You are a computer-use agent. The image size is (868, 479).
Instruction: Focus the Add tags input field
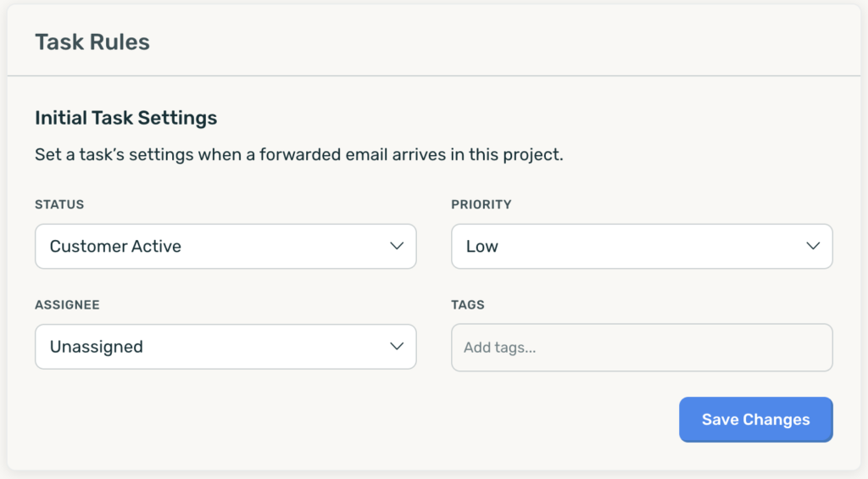(x=642, y=348)
